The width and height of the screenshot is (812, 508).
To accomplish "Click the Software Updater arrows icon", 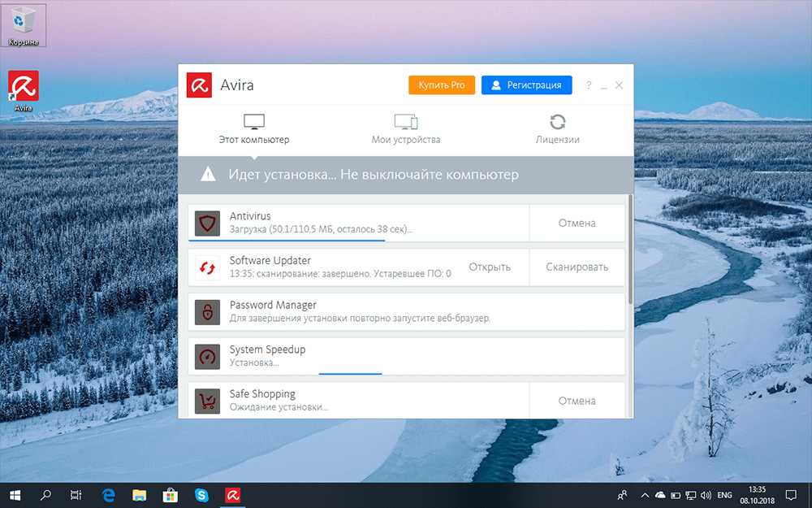I will [x=208, y=267].
